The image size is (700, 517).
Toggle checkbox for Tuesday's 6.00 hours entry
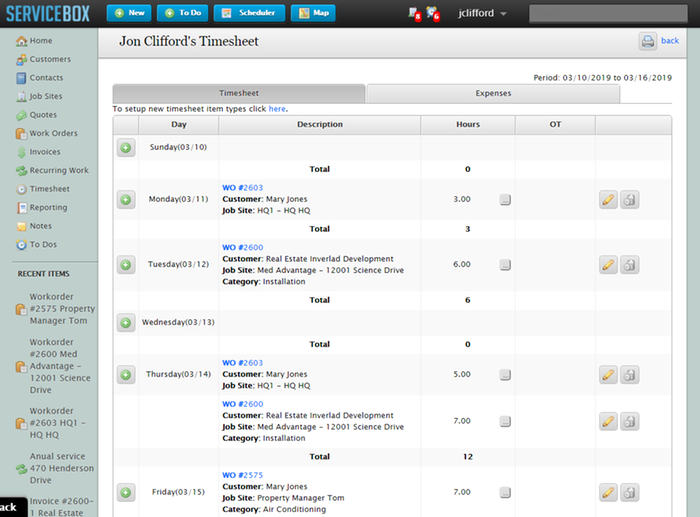click(x=505, y=265)
